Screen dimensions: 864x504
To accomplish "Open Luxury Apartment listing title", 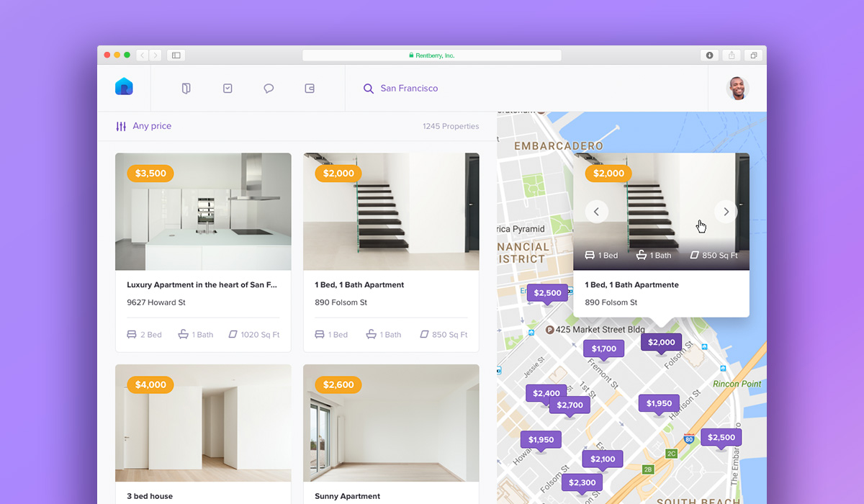I will (202, 285).
